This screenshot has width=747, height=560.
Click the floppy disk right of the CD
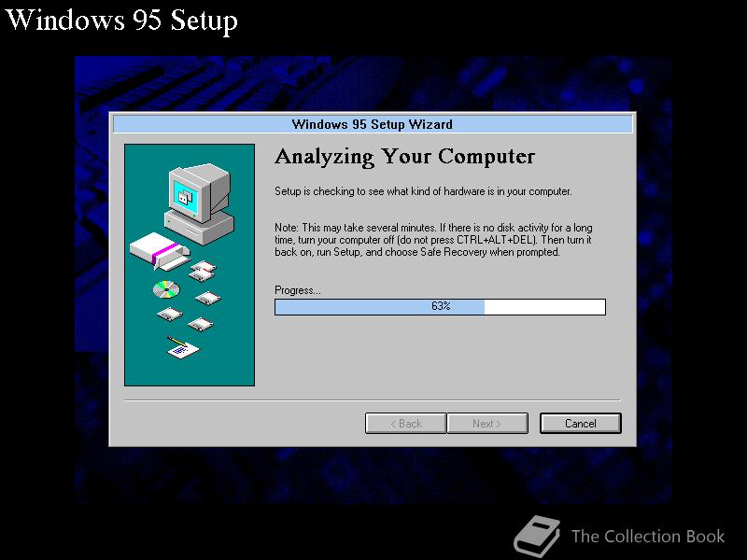(x=207, y=298)
